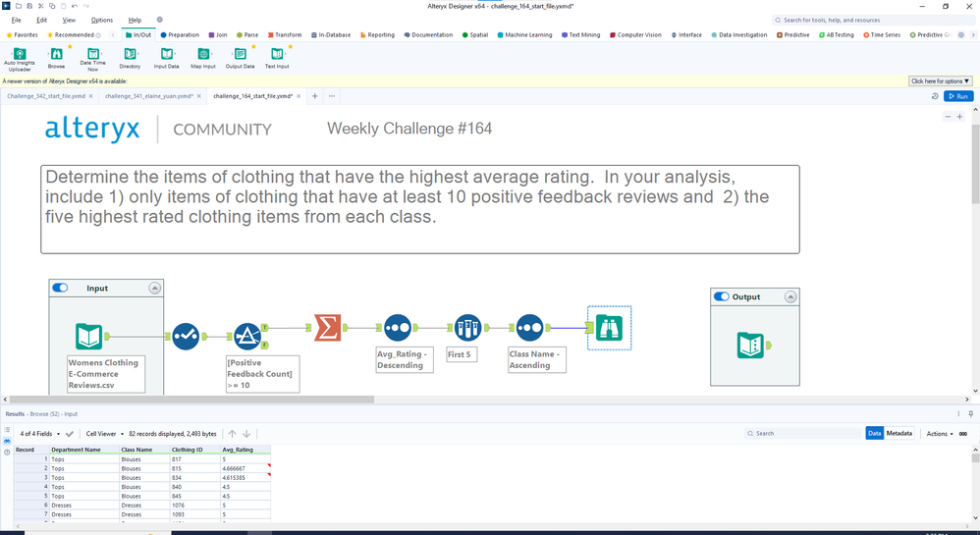The height and width of the screenshot is (535, 980).
Task: Click the globe icon beside Help
Action: click(159, 20)
